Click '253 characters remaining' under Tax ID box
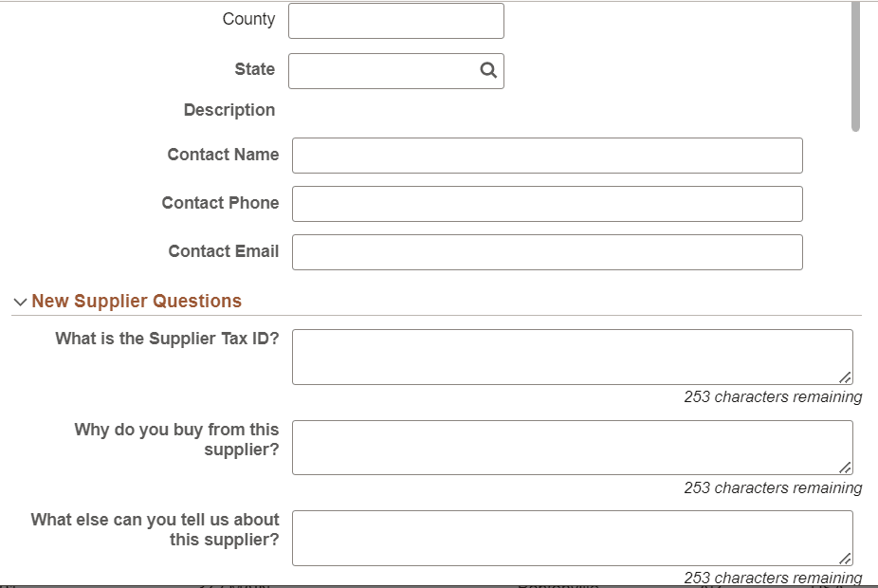 [x=773, y=396]
